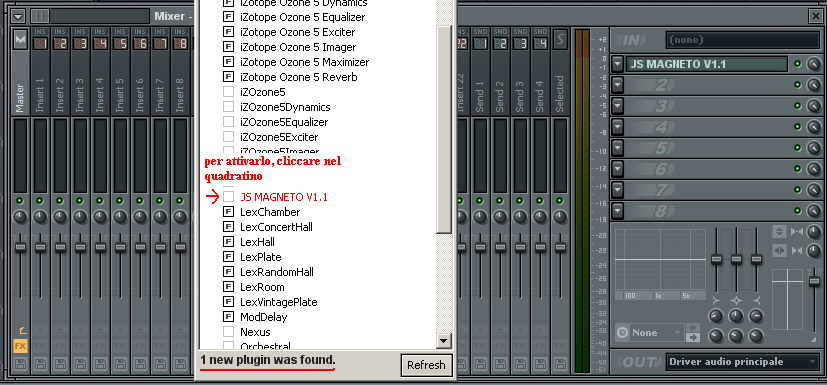Click the clock icon beside None selector
This screenshot has height=385, width=827.
coord(623,333)
